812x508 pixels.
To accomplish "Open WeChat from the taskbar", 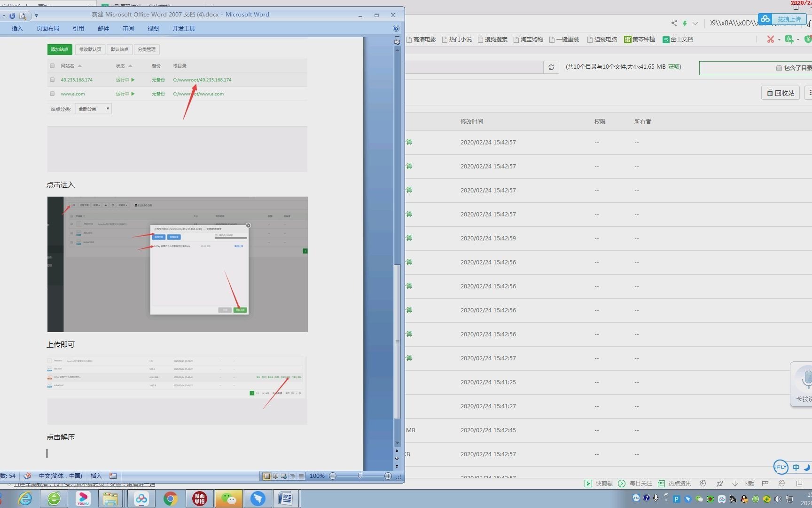I will pyautogui.click(x=229, y=499).
